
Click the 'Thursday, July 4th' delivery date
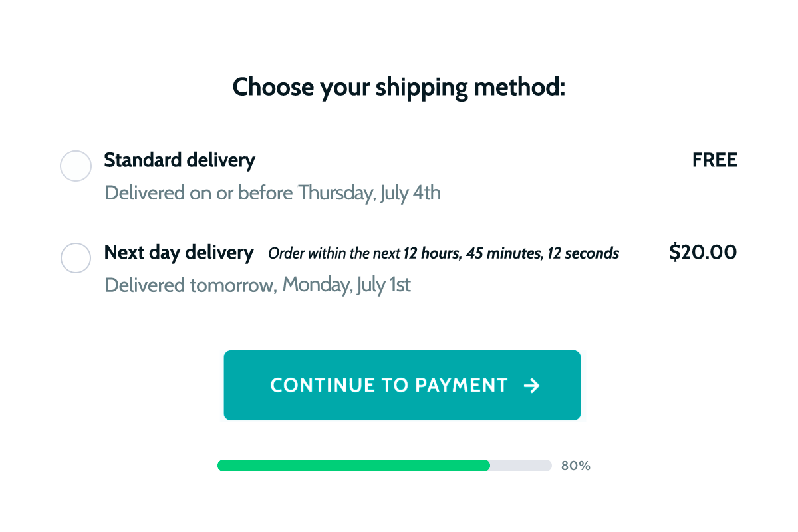369,193
